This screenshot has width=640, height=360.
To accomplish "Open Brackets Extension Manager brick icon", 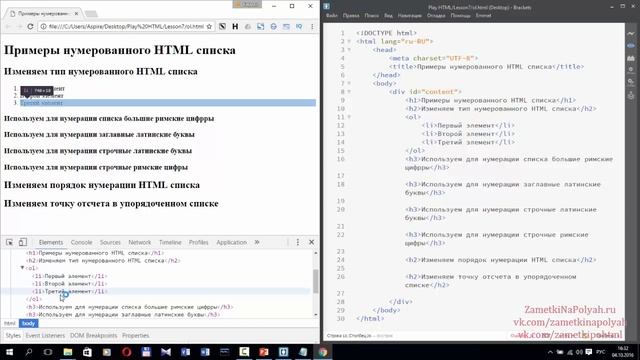I will pos(631,58).
